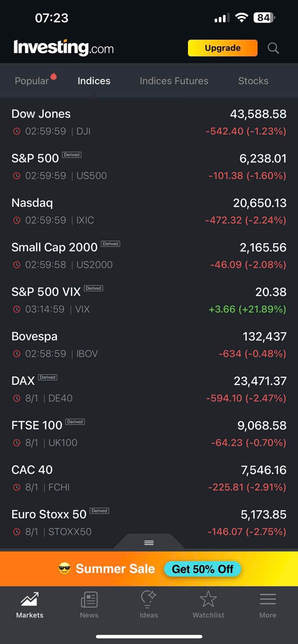Tap the Derived badge next to DAX
298x644 pixels.
tap(48, 377)
